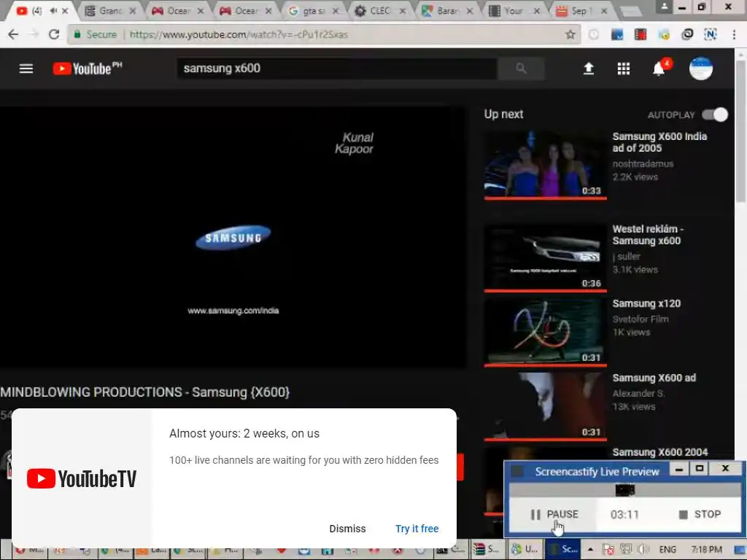This screenshot has width=747, height=560.
Task: Click the Samsung X600 2004 video title
Action: (659, 452)
